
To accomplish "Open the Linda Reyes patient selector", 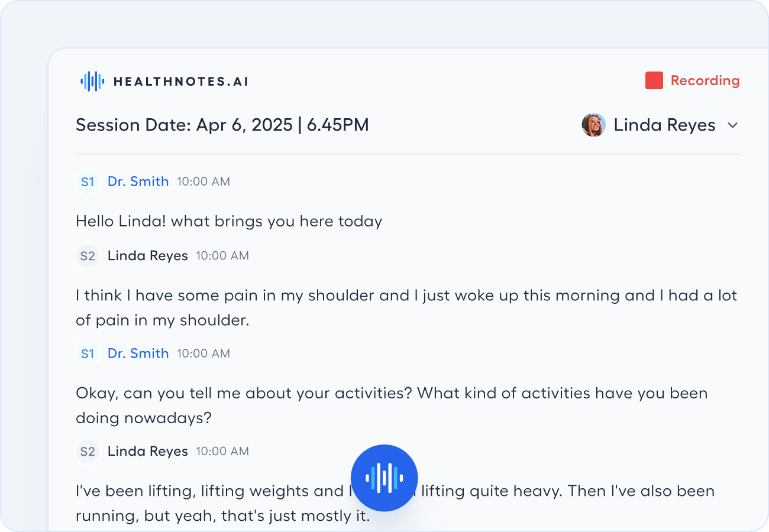I will 664,125.
